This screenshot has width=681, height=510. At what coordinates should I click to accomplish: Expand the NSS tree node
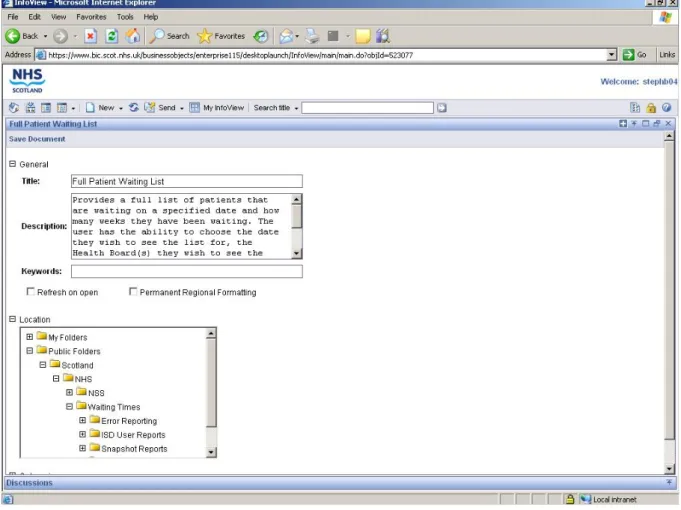tap(69, 392)
